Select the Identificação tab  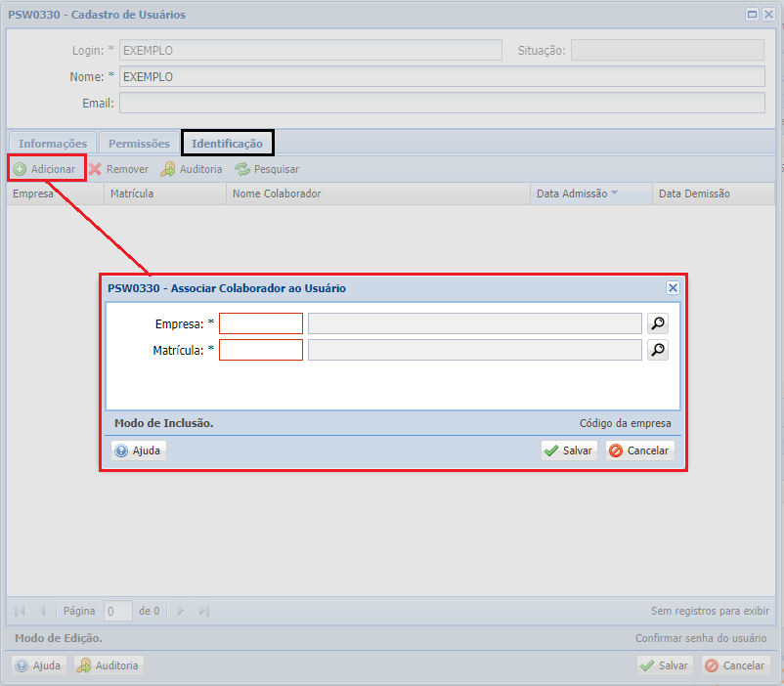(x=227, y=144)
